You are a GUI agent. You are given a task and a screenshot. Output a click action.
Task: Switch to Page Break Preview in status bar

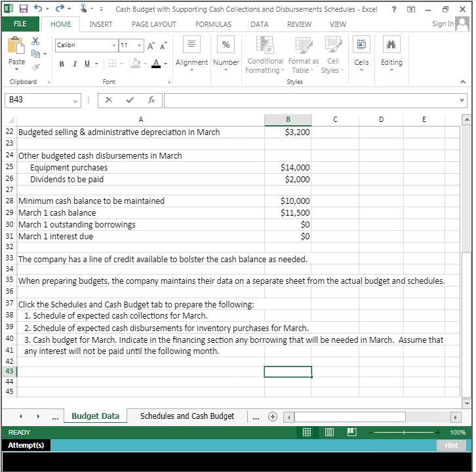pyautogui.click(x=351, y=431)
